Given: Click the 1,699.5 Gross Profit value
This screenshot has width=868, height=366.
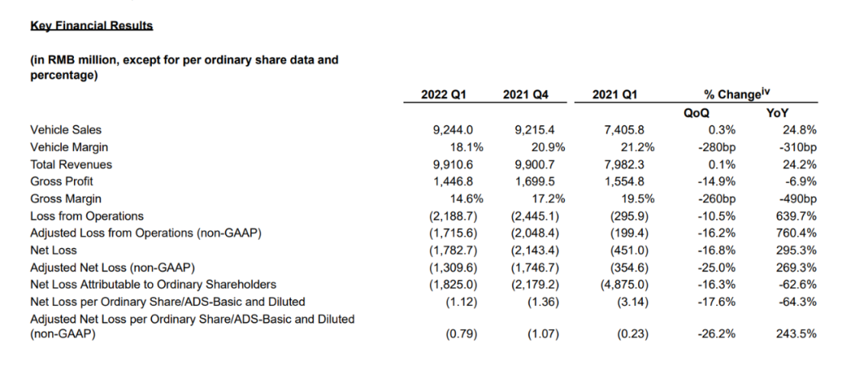Looking at the screenshot, I should coord(535,181).
